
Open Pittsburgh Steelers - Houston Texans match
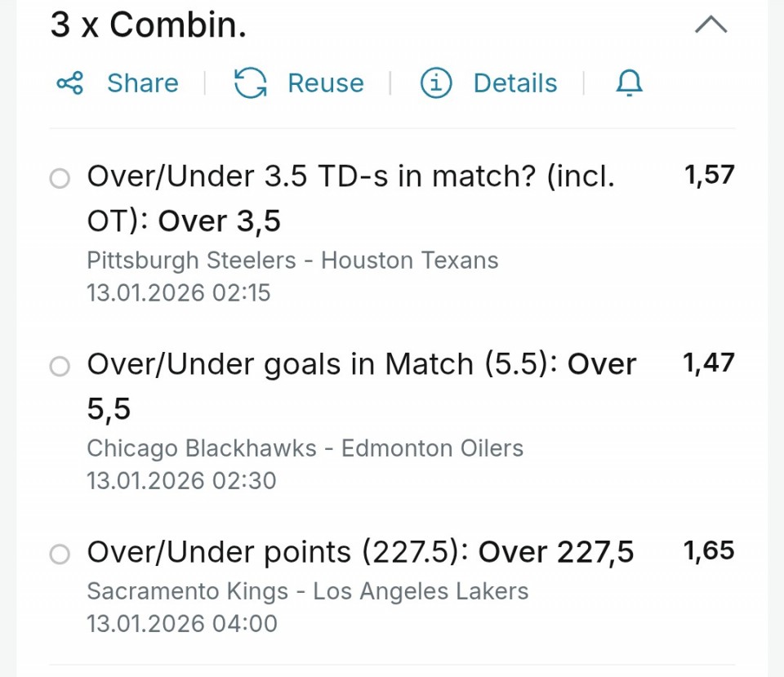click(292, 261)
